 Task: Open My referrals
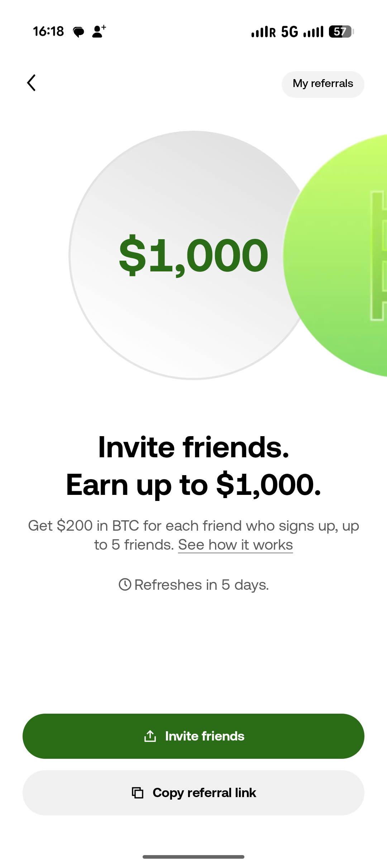pos(323,84)
